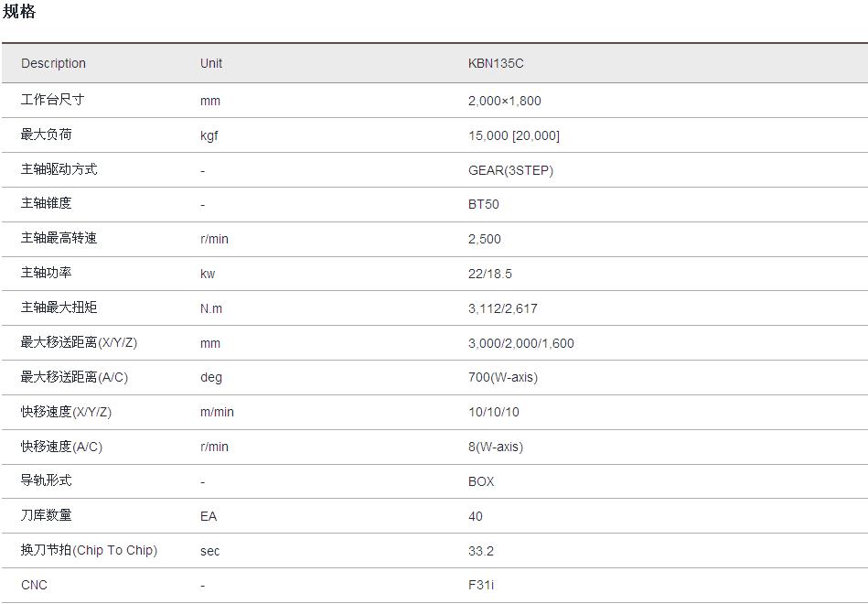Click the GEAR(3STEP) value

[510, 170]
